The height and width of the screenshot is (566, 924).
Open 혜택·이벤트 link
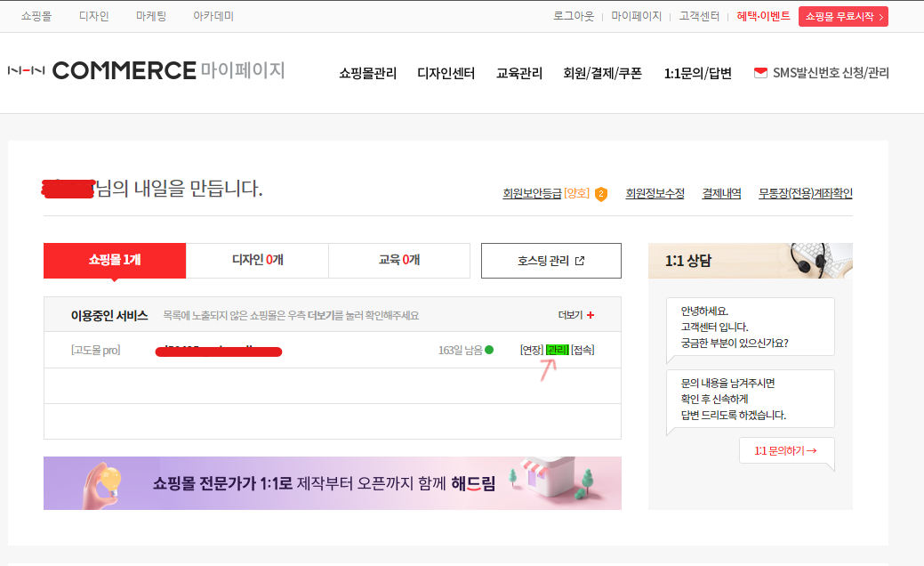click(763, 17)
